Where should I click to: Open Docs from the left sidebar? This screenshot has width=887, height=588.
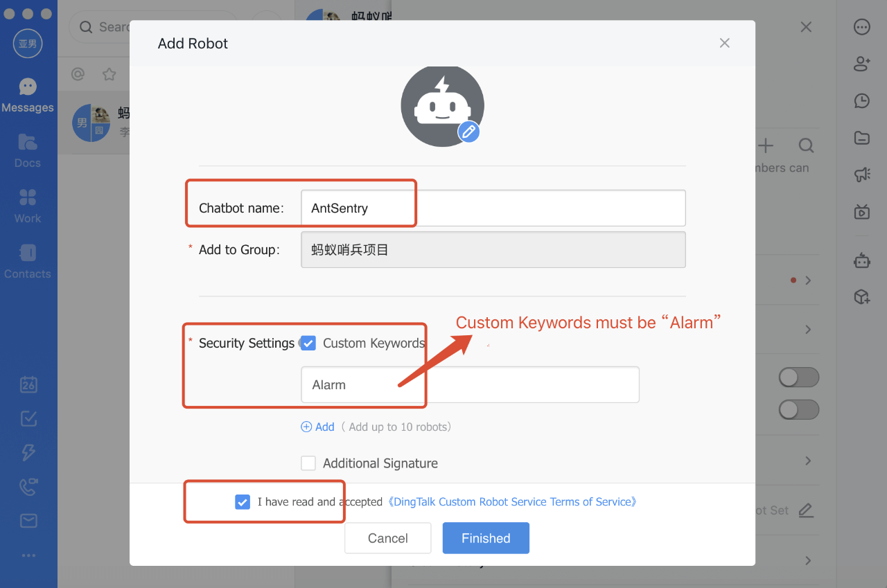pyautogui.click(x=28, y=151)
